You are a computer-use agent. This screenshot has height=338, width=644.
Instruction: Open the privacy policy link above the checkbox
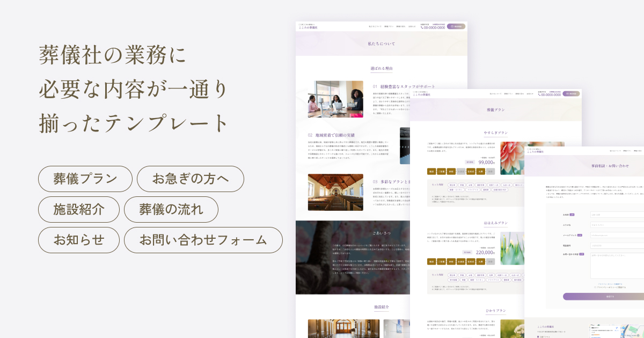611,284
